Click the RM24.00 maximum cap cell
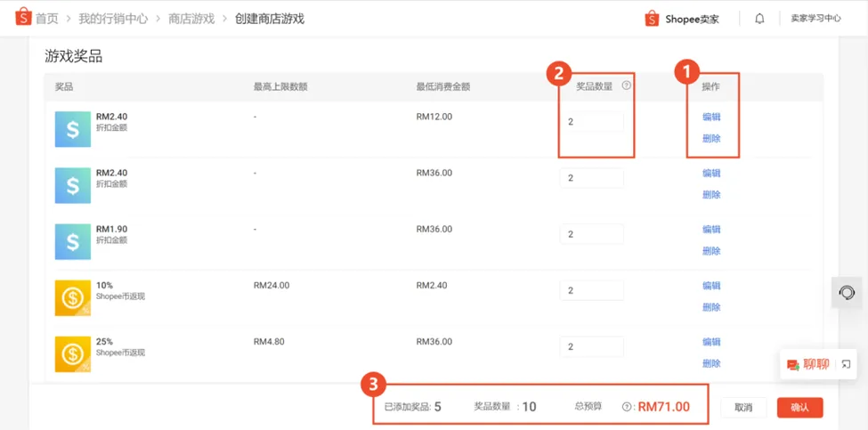 tap(272, 286)
